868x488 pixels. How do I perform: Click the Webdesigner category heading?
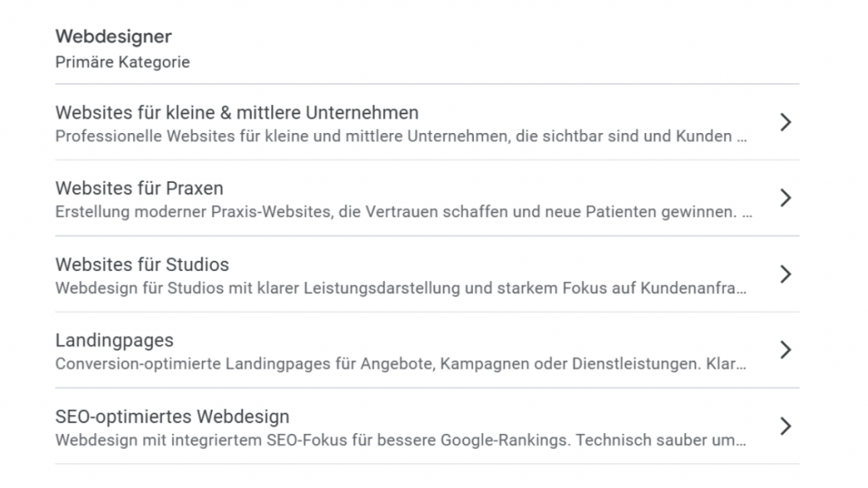coord(113,36)
